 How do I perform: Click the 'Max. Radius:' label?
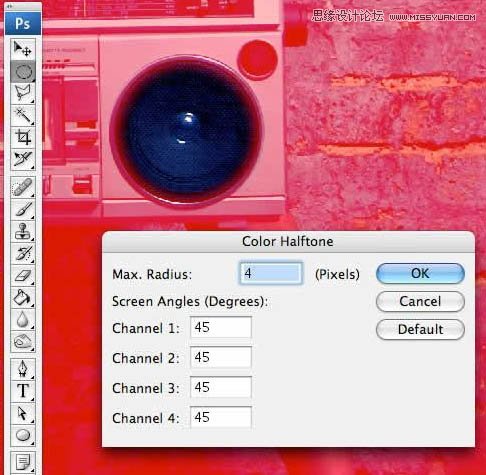click(x=152, y=274)
